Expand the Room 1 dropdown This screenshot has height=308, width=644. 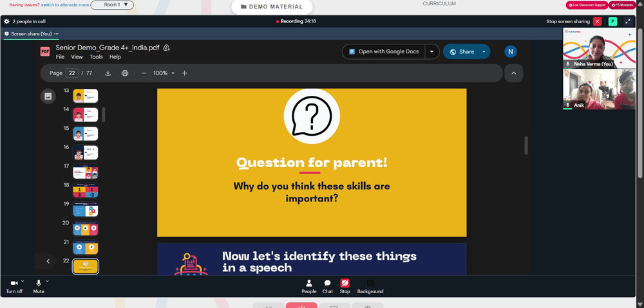pyautogui.click(x=112, y=5)
